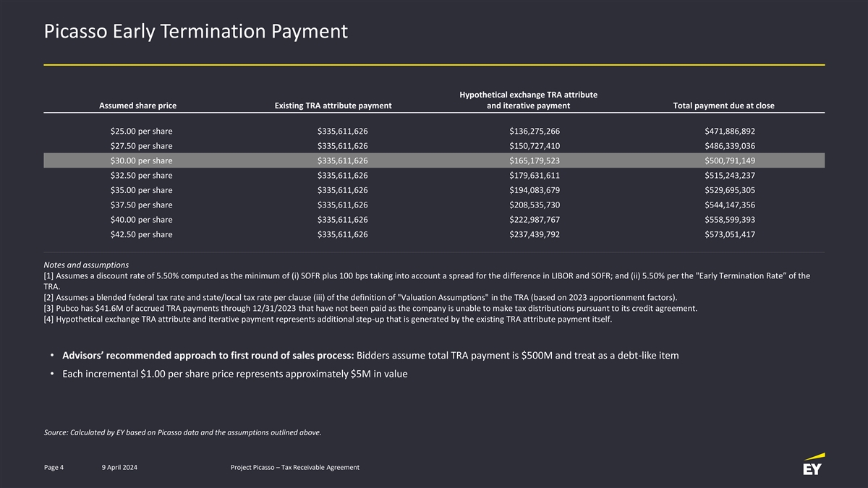Click the "Hypothetical exchange TRA attribute" column header
The image size is (868, 488).
528,95
